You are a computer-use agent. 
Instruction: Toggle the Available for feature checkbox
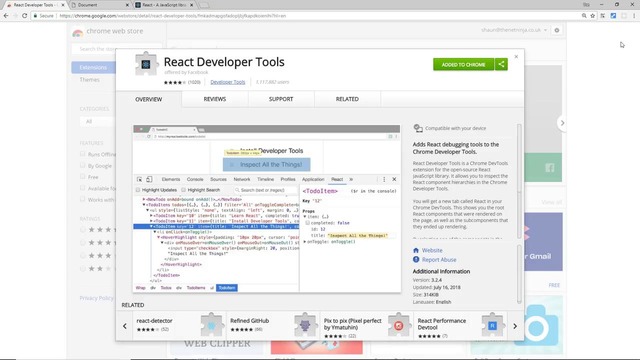point(83,188)
